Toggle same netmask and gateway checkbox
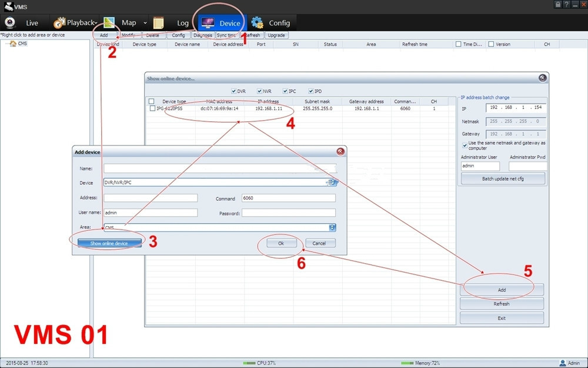The width and height of the screenshot is (588, 368). [465, 145]
